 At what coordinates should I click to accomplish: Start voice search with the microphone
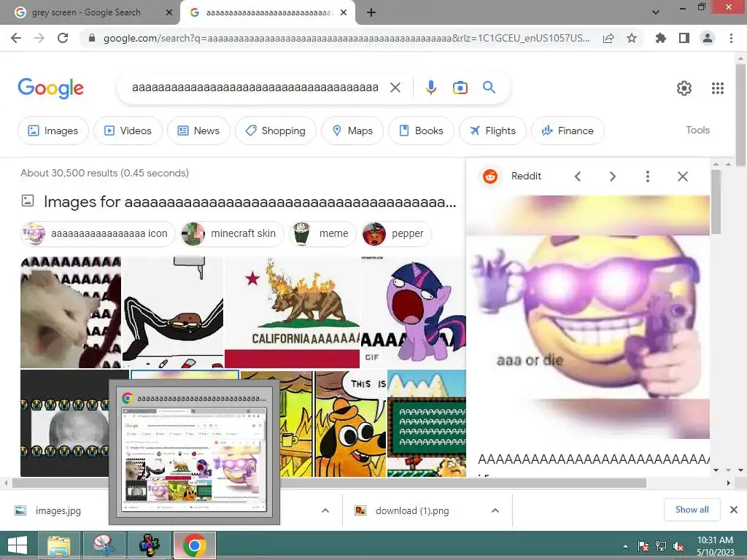pos(430,87)
